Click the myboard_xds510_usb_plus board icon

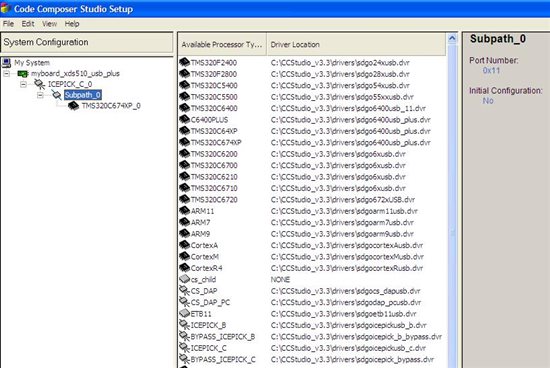tap(23, 74)
